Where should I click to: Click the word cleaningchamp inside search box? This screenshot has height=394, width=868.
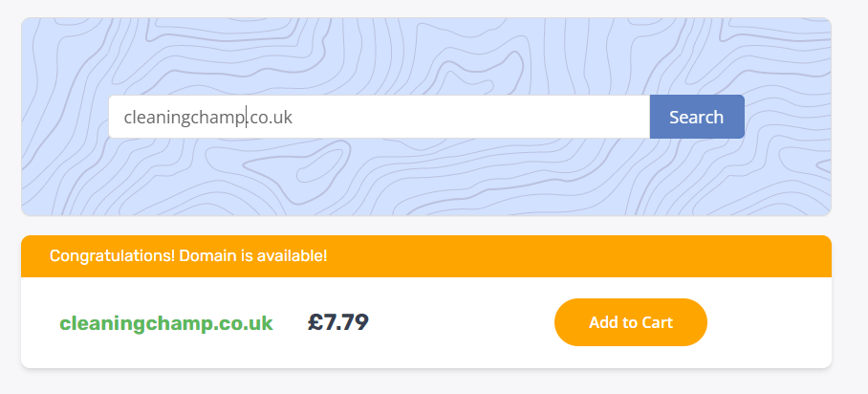pos(184,118)
